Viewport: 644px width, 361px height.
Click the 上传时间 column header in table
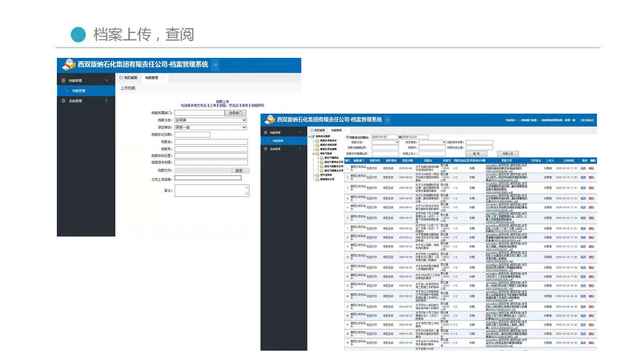point(568,161)
